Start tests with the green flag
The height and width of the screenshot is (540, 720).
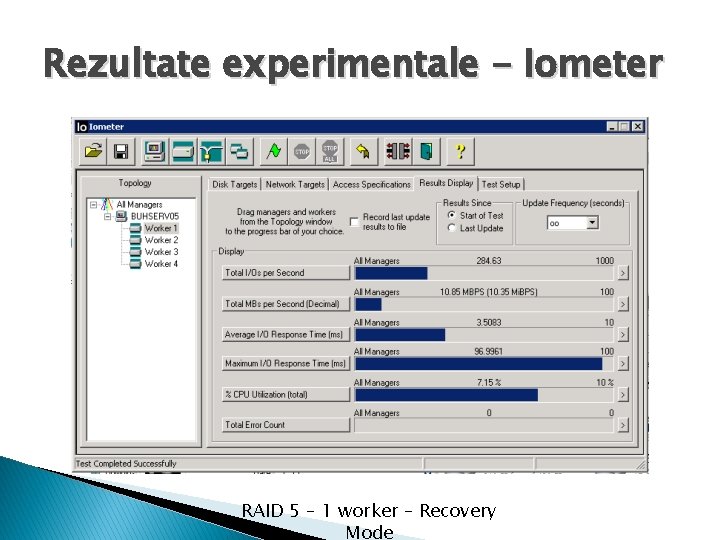coord(274,151)
